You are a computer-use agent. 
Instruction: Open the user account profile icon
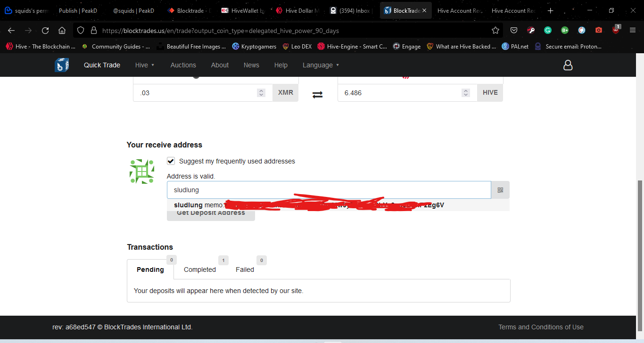[x=568, y=65]
